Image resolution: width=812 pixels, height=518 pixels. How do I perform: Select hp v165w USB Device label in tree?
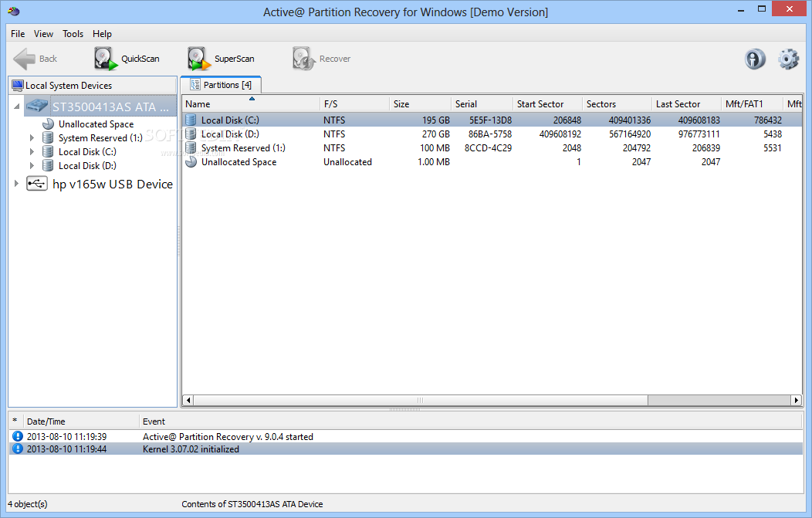113,184
